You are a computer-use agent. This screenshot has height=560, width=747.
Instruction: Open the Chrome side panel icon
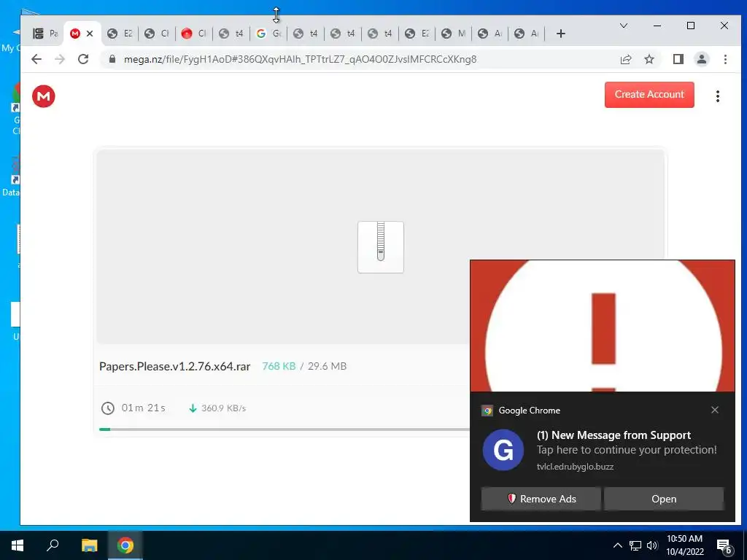point(678,59)
